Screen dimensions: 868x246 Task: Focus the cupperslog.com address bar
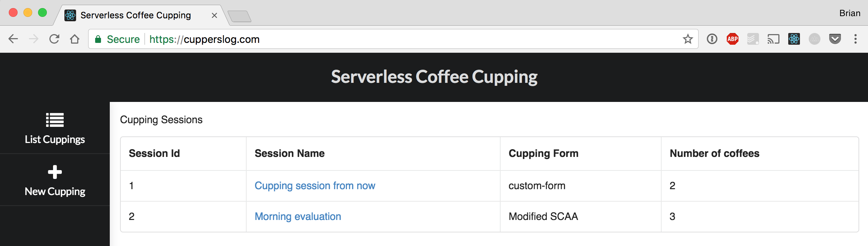click(414, 39)
